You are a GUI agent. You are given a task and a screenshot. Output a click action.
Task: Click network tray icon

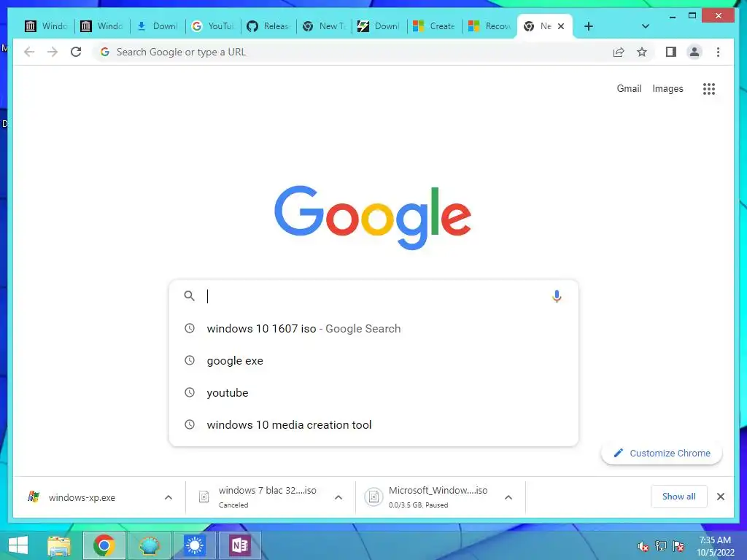click(x=661, y=546)
